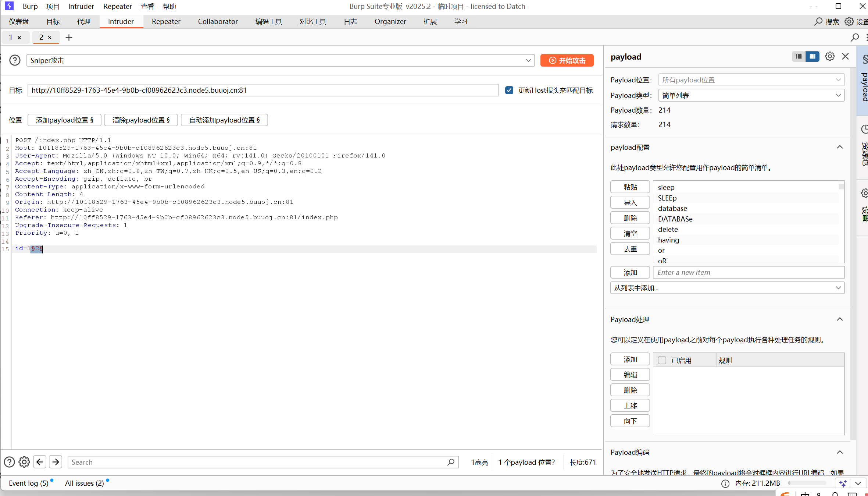Click 清除payload位置 § button

(141, 120)
